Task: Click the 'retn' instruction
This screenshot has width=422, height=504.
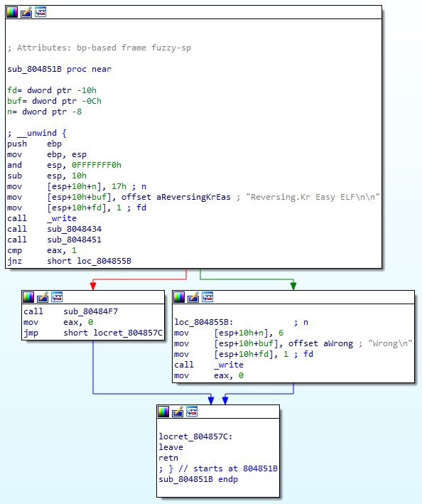Action: (168, 458)
